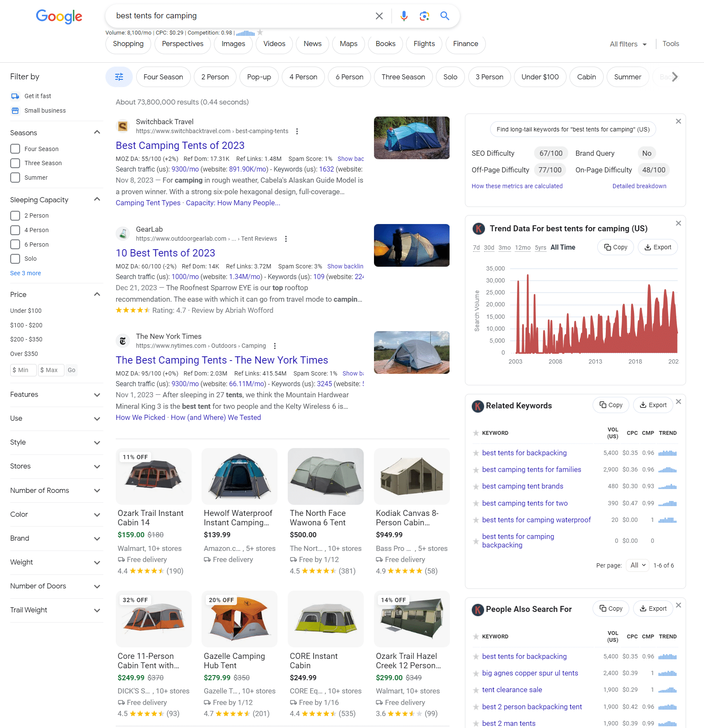The image size is (704, 728).
Task: Switch to the Videos tab
Action: 274,44
